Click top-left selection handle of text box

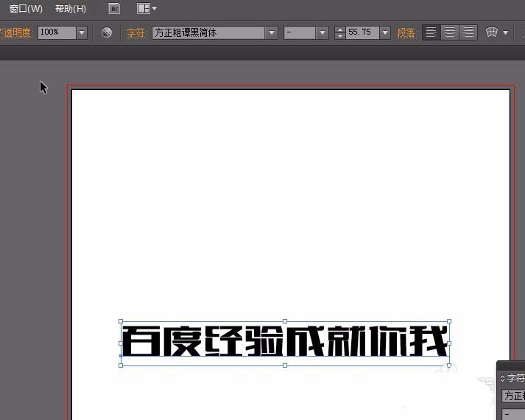121,321
